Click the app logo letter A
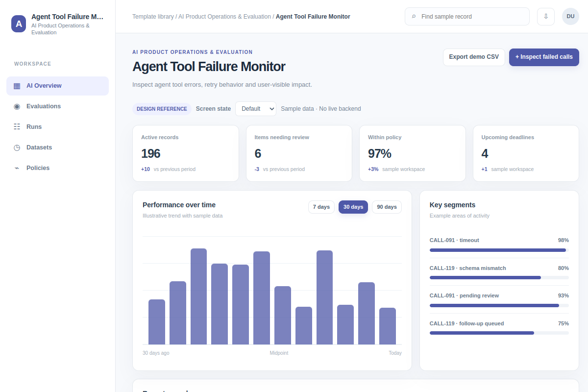 point(19,24)
